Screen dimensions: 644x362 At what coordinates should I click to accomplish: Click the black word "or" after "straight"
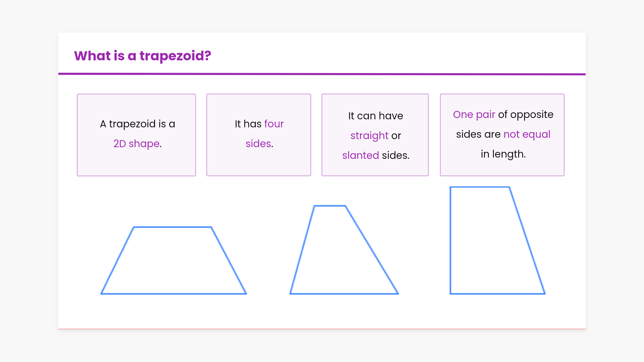396,136
